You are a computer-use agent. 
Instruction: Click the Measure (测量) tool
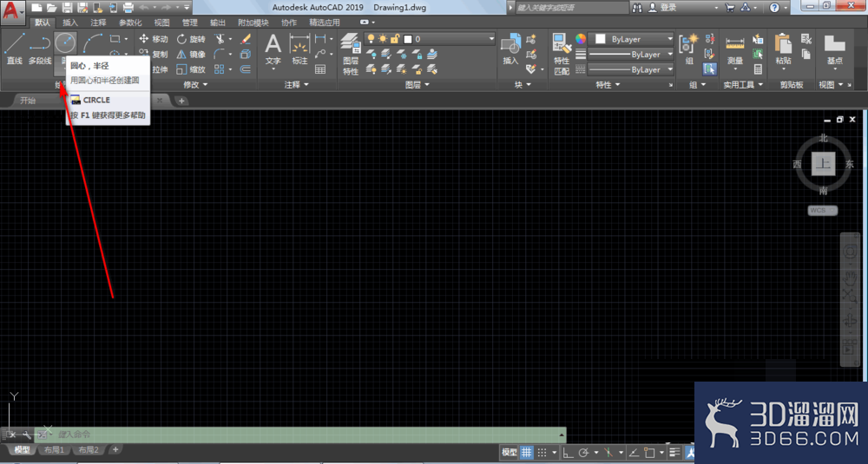click(734, 51)
